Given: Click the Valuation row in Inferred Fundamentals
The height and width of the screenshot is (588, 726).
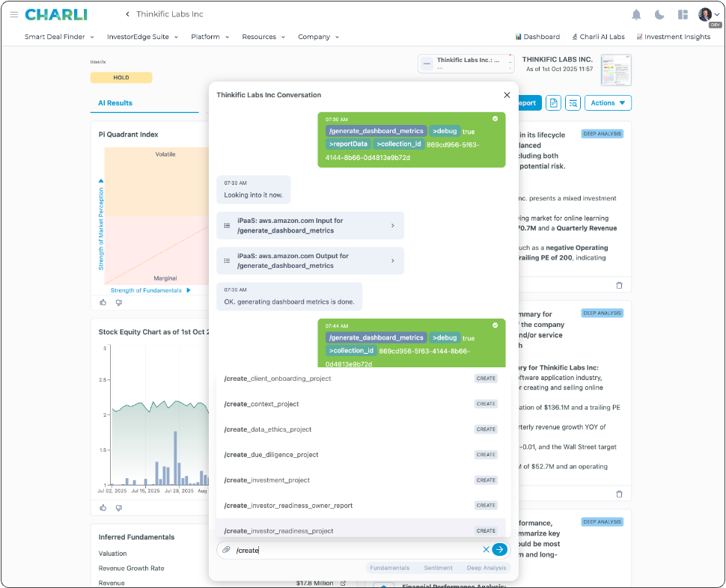Looking at the screenshot, I should tap(112, 554).
